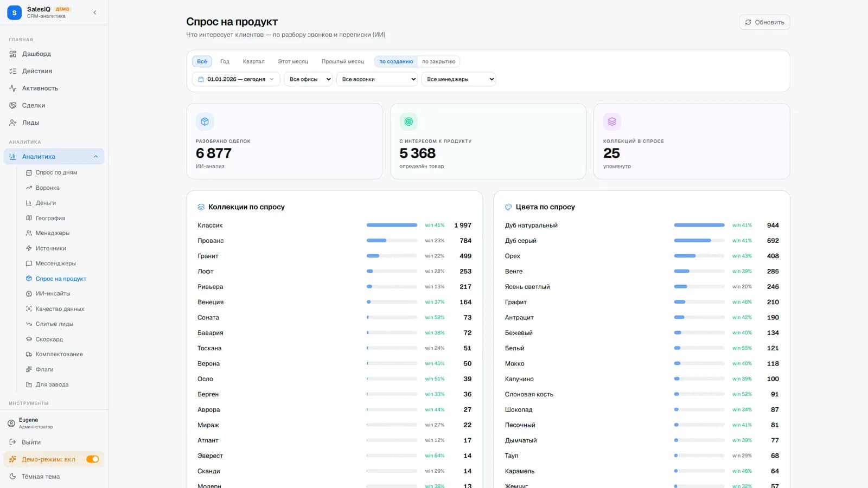
Task: Open the Все офисы dropdown
Action: [x=308, y=79]
